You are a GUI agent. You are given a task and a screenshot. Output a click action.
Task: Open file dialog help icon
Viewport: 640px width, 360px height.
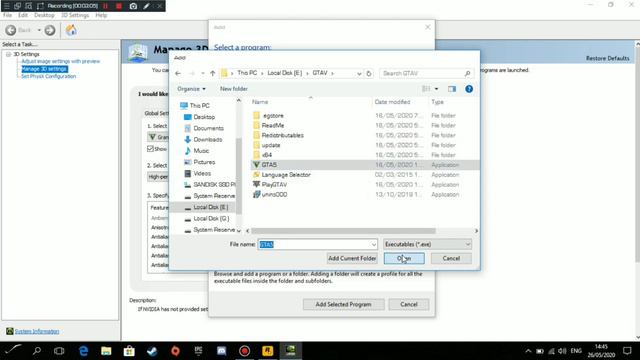click(469, 89)
